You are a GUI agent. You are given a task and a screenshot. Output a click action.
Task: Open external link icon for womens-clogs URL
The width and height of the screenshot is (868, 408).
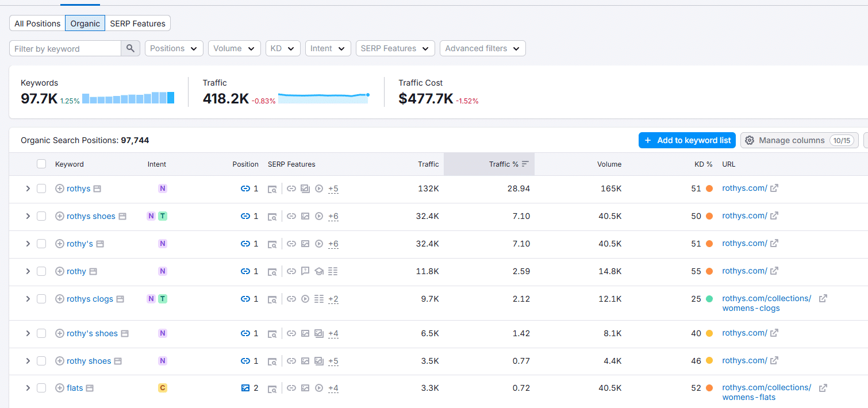pyautogui.click(x=823, y=298)
